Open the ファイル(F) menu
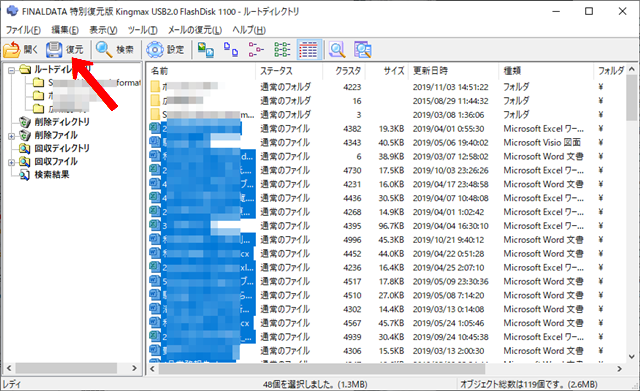The width and height of the screenshot is (640, 391). 23,30
